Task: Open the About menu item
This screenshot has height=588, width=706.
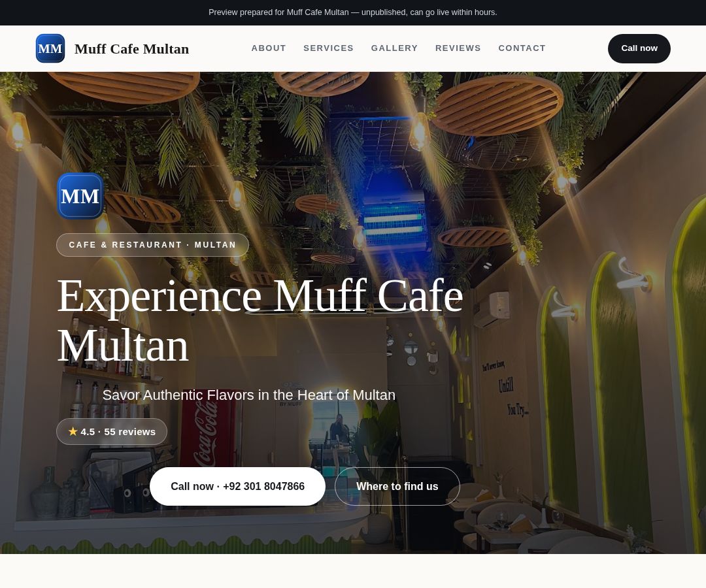Action: [x=269, y=48]
